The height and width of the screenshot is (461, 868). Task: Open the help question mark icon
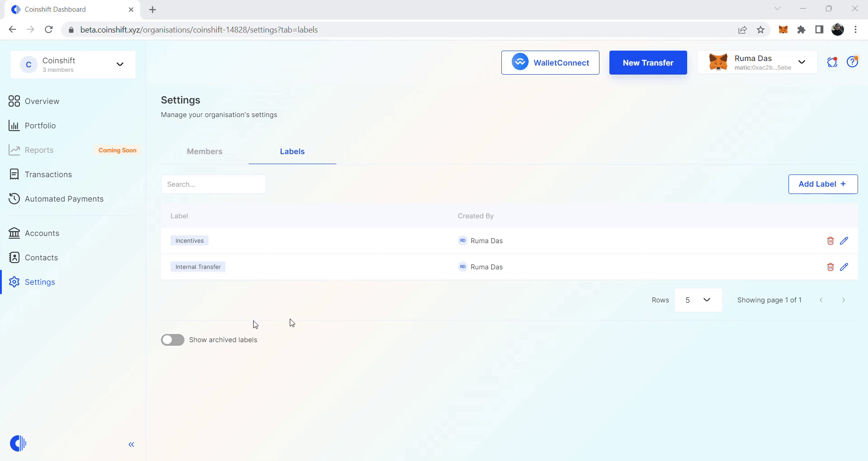point(852,62)
